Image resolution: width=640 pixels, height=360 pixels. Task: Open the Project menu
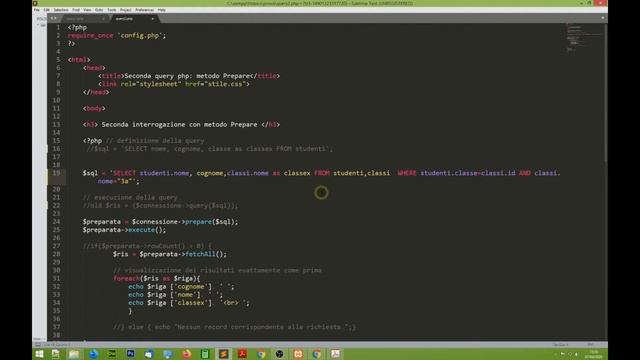(126, 10)
